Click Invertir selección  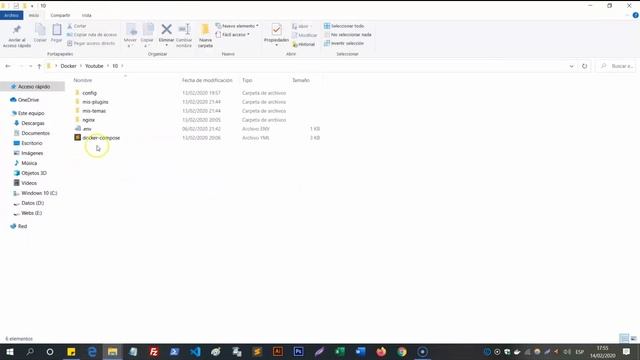344,43
